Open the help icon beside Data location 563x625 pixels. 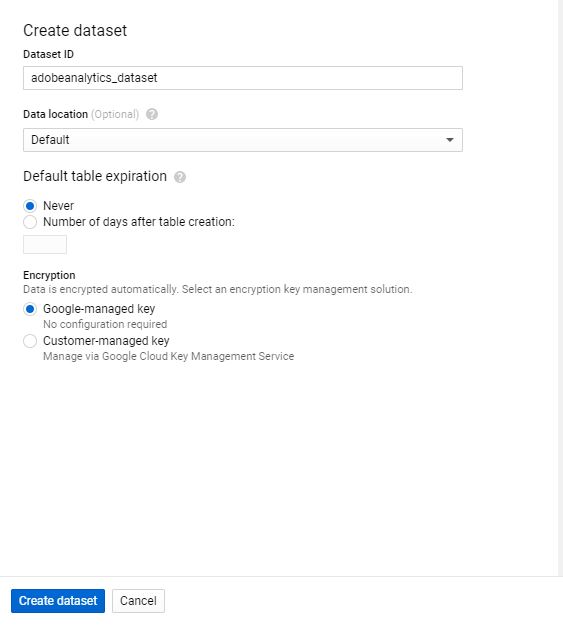(x=152, y=114)
